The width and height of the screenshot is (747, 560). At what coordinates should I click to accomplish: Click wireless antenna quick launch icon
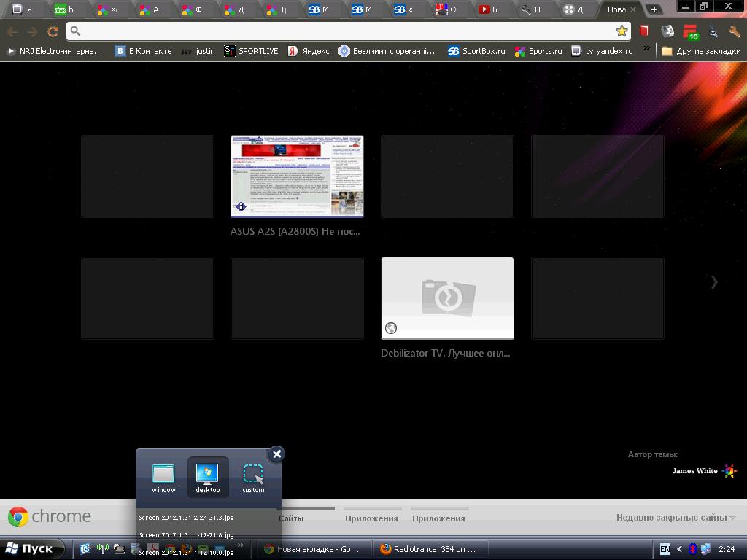coord(102,549)
